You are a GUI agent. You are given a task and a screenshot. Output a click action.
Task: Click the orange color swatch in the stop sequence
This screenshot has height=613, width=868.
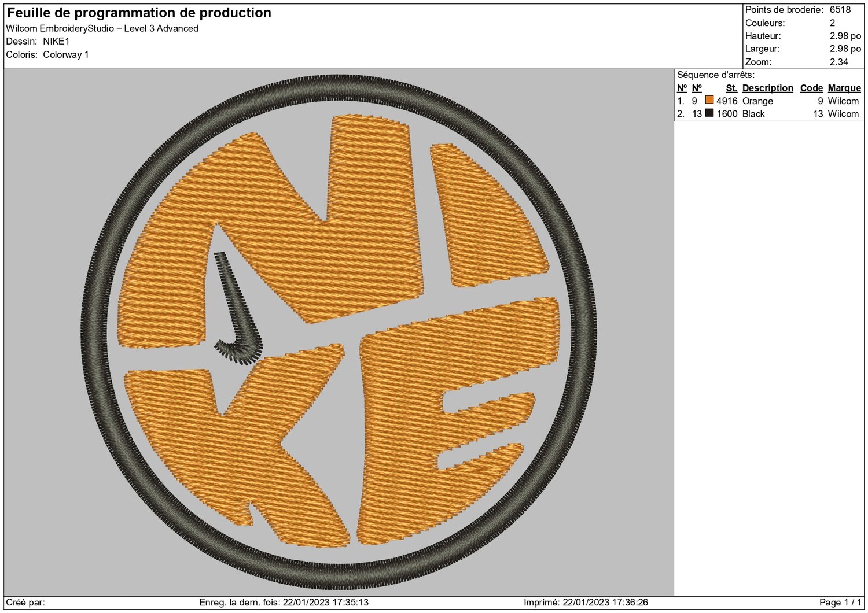(x=709, y=100)
